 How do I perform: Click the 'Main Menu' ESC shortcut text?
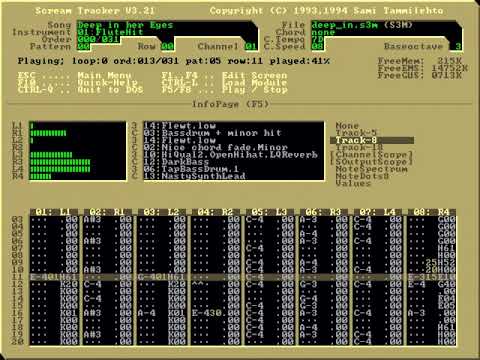[x=104, y=75]
